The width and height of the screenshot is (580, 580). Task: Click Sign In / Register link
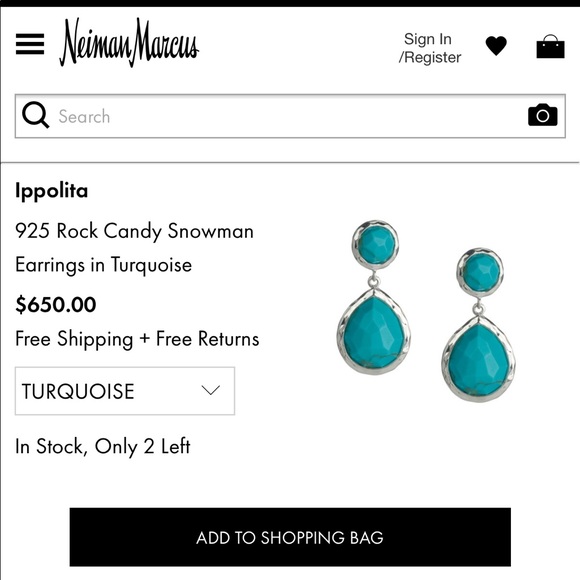point(429,48)
